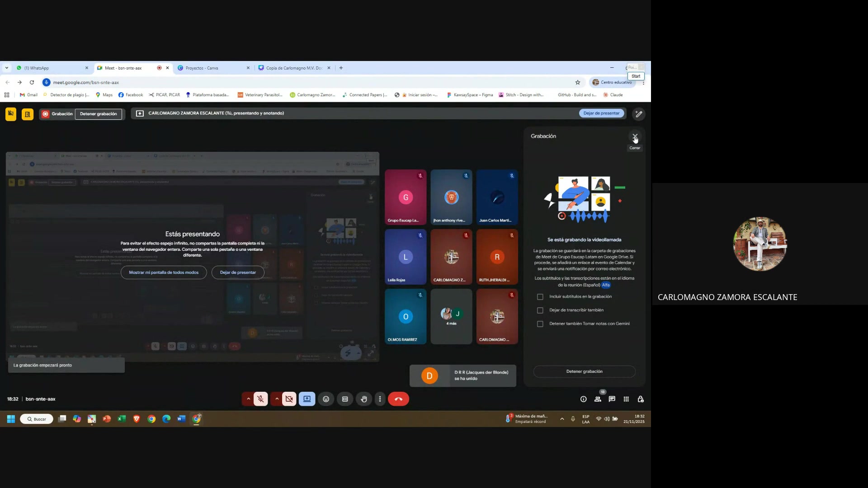This screenshot has width=868, height=488.
Task: Open meeting details info icon
Action: tap(583, 399)
